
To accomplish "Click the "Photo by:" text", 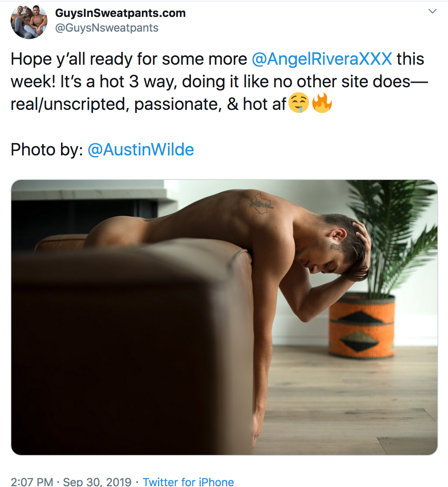I will (47, 150).
